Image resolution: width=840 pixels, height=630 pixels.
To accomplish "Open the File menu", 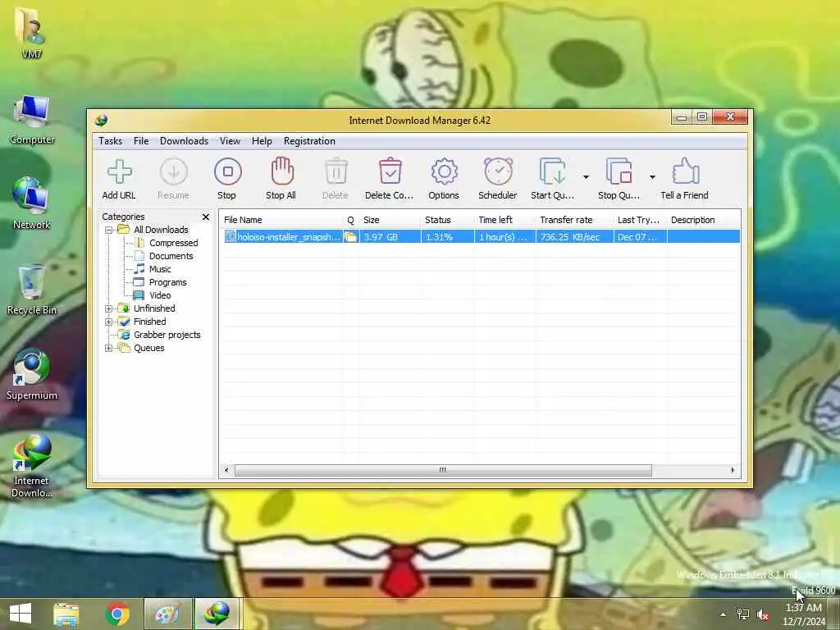I will 141,141.
